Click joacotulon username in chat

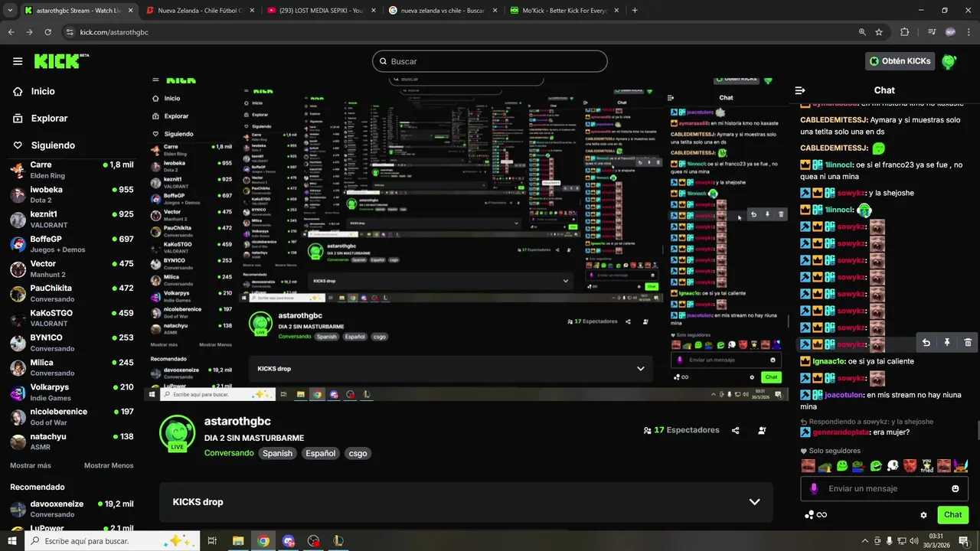[844, 396]
